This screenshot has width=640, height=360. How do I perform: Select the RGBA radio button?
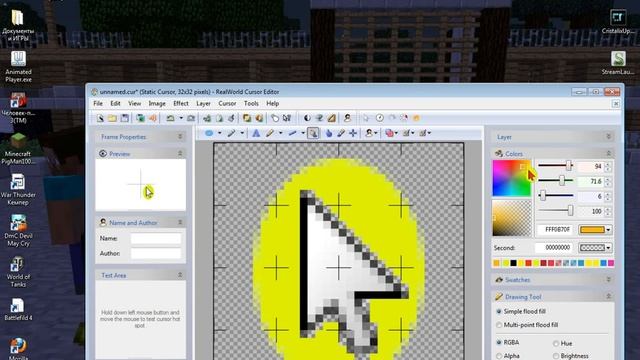coord(499,342)
